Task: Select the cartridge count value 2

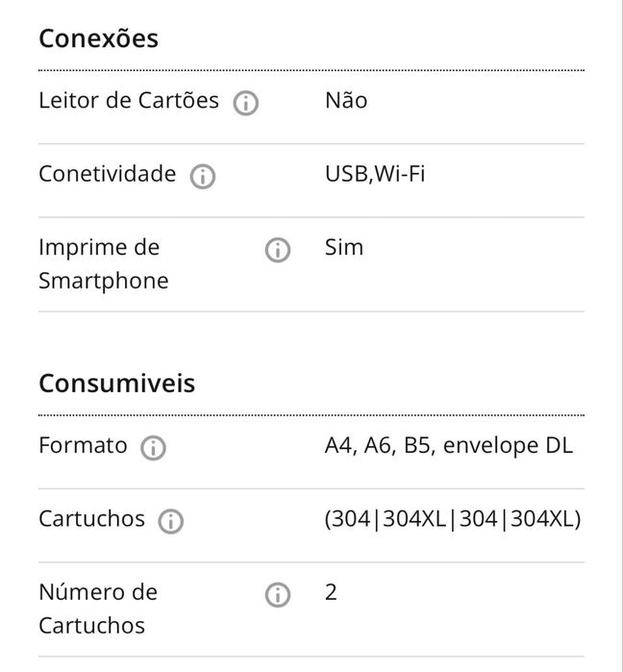Action: [x=331, y=593]
